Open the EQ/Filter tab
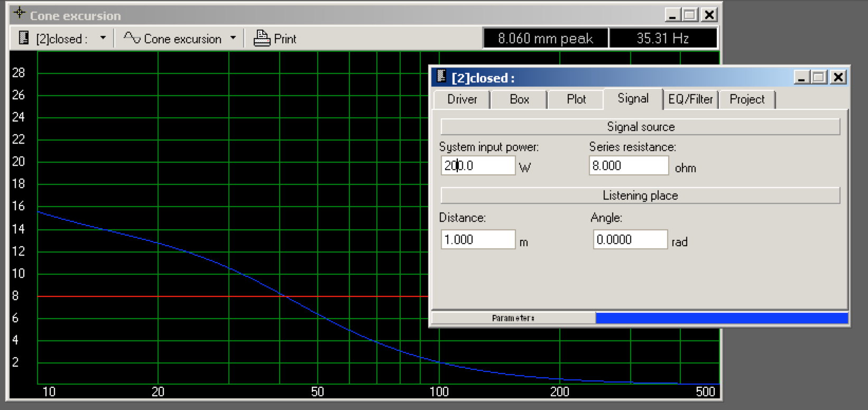Viewport: 868px width, 410px height. click(x=690, y=99)
